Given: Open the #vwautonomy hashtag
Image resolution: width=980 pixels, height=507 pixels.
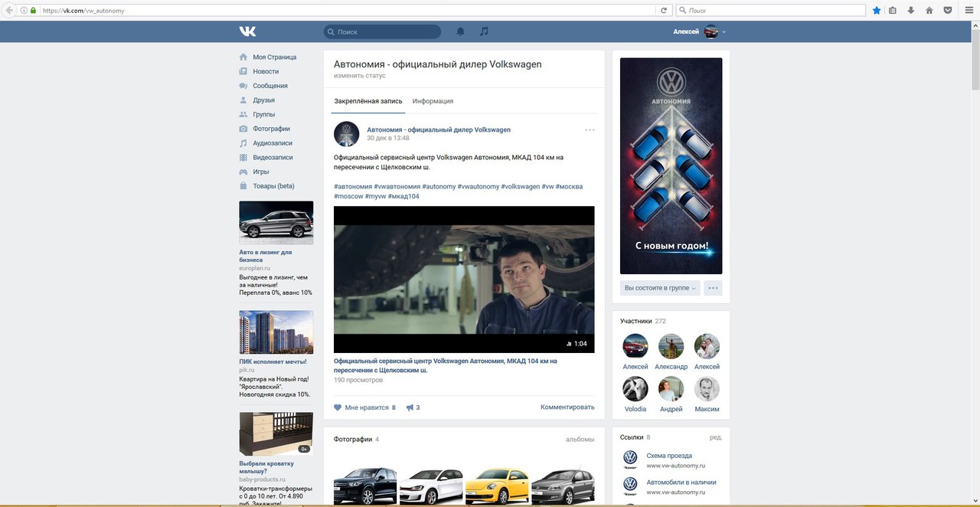Looking at the screenshot, I should coord(478,187).
